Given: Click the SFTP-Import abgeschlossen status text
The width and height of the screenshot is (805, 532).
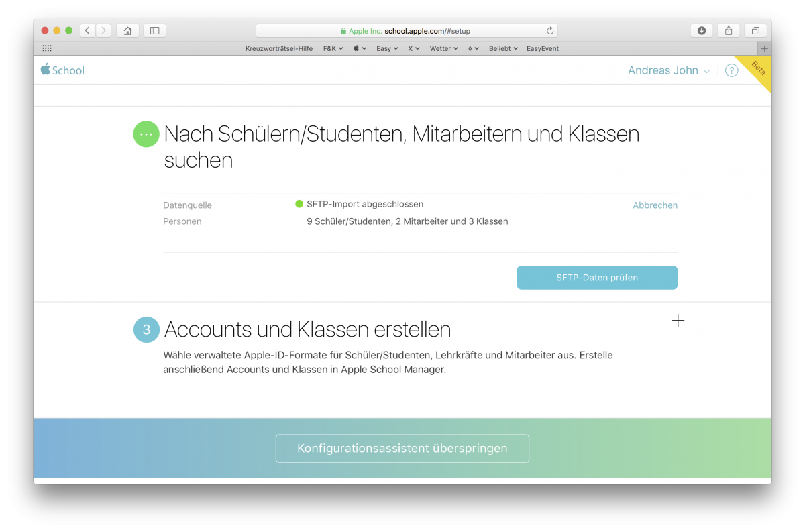Looking at the screenshot, I should point(365,204).
